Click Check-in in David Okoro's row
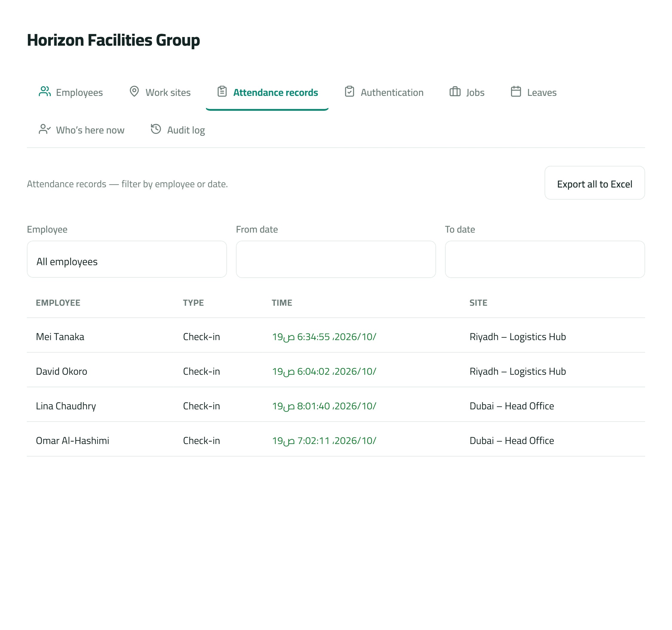This screenshot has height=630, width=672. point(202,371)
